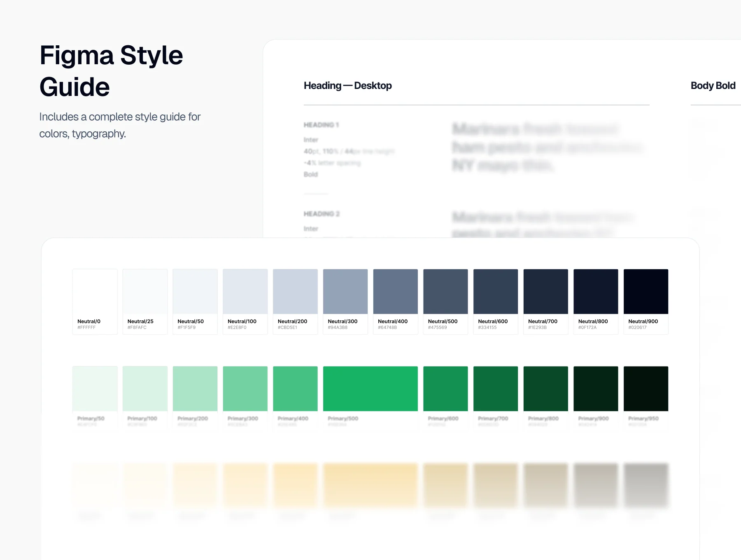Select the hex code "#0F172A"
This screenshot has height=560, width=741.
[587, 328]
